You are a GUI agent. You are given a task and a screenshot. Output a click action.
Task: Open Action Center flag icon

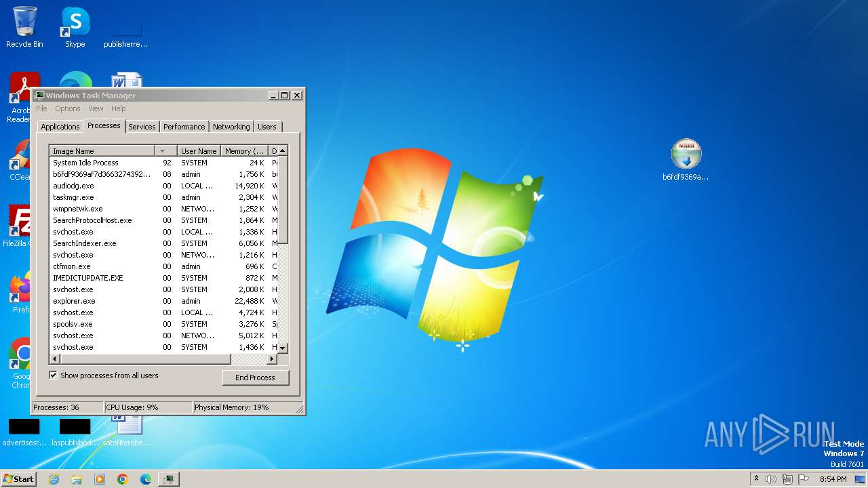click(804, 479)
